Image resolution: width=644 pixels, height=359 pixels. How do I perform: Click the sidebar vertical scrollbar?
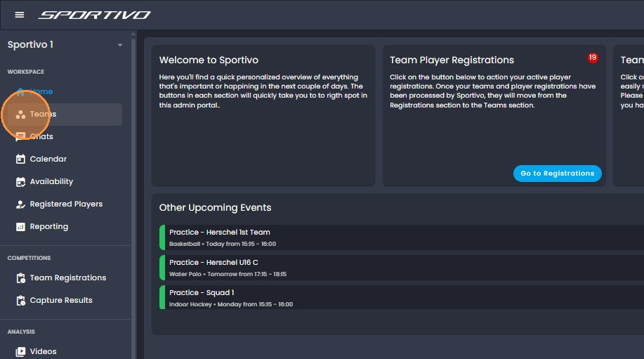[133, 197]
